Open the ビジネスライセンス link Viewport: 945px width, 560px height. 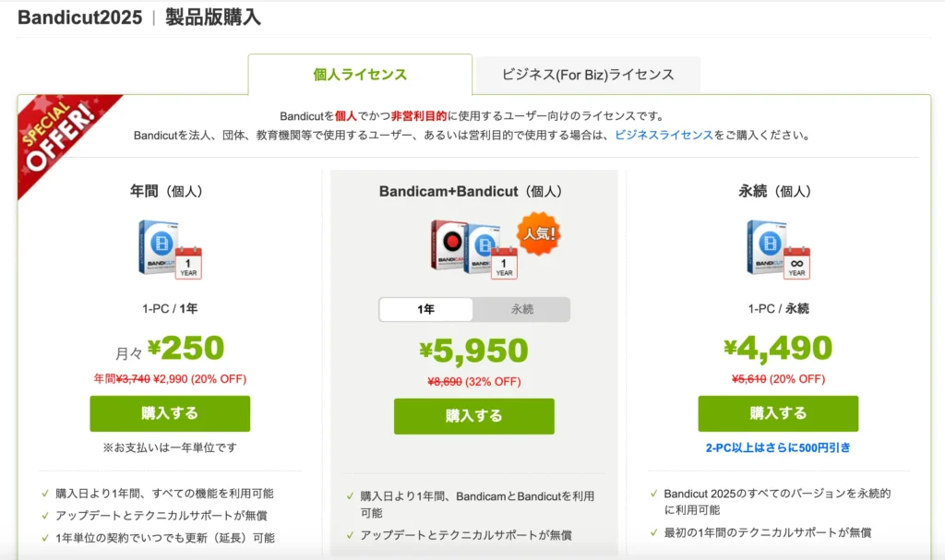[663, 134]
